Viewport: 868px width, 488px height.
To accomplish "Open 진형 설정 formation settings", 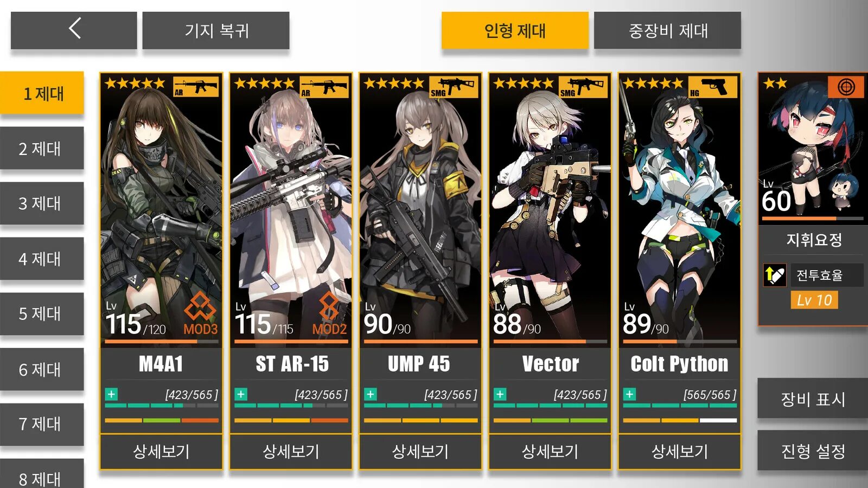I will 813,451.
